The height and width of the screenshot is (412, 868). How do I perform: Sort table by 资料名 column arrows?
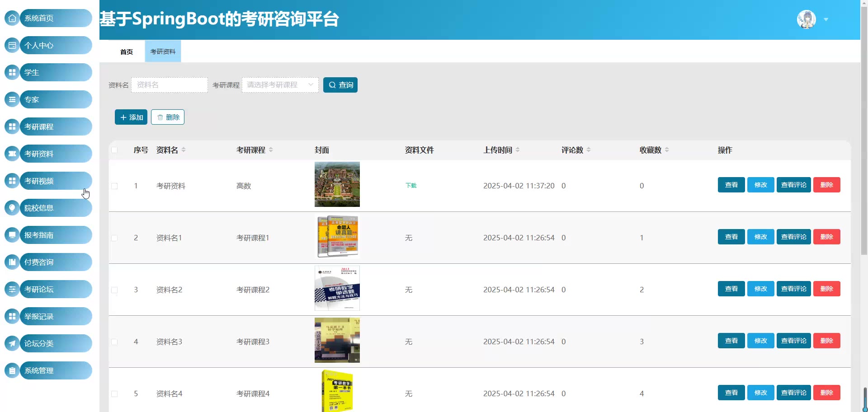coord(184,150)
